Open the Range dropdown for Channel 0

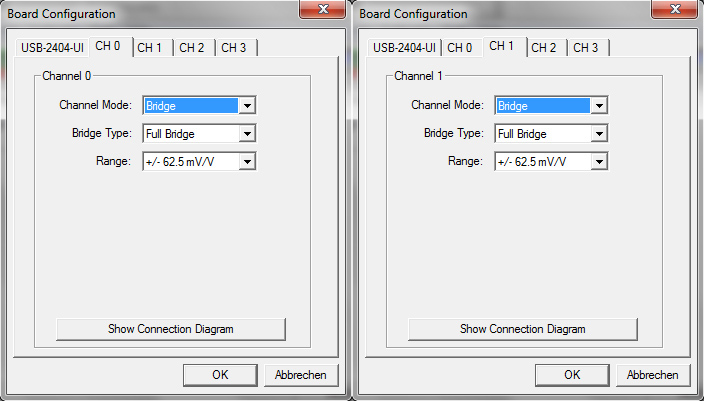pyautogui.click(x=247, y=162)
